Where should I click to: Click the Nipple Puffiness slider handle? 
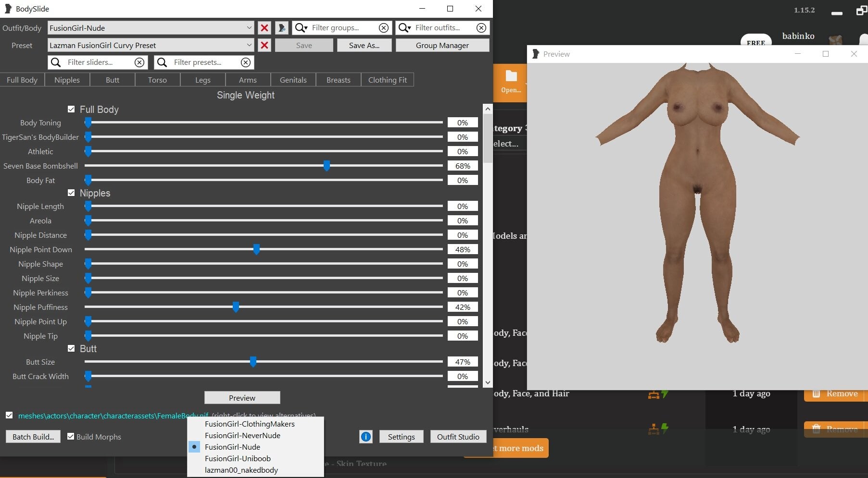pos(236,307)
